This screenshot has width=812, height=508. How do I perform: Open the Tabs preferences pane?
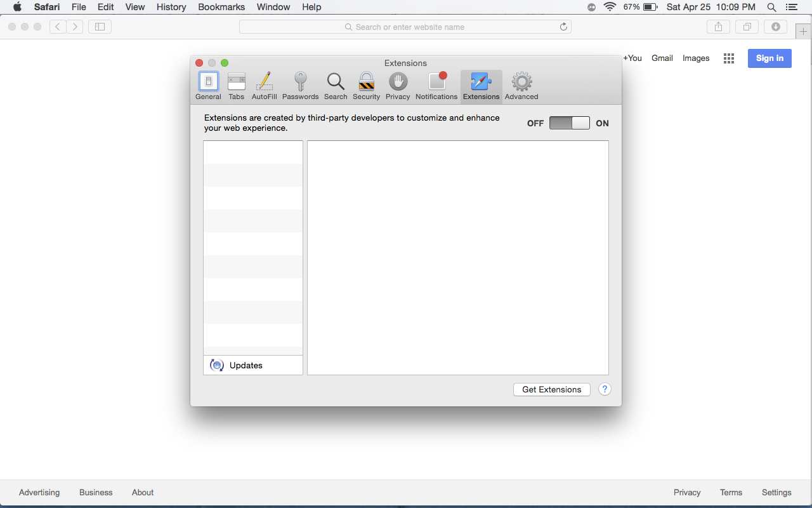coord(236,86)
